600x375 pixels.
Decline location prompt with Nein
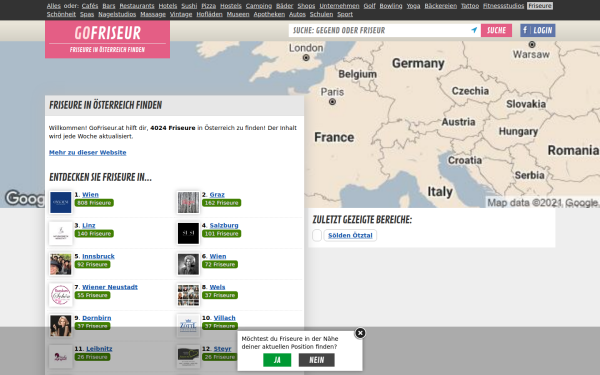[x=316, y=360]
